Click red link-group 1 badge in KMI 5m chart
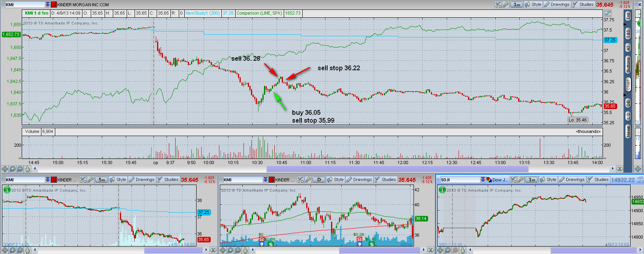This screenshot has width=644, height=254. pos(54,179)
